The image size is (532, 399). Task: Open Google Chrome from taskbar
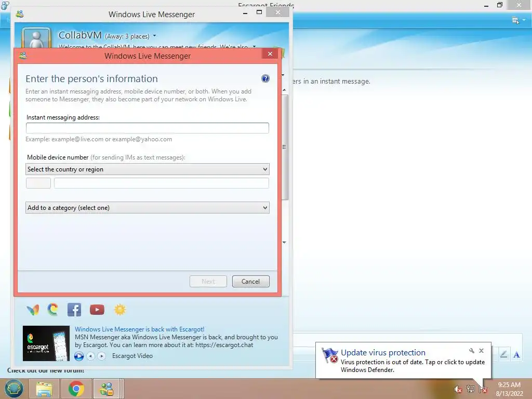(x=76, y=389)
